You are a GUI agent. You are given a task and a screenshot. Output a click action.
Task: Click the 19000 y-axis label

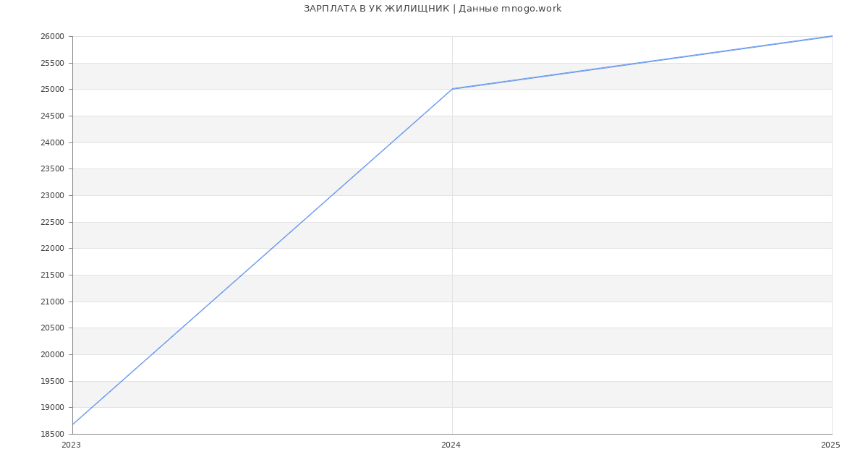pos(54,408)
